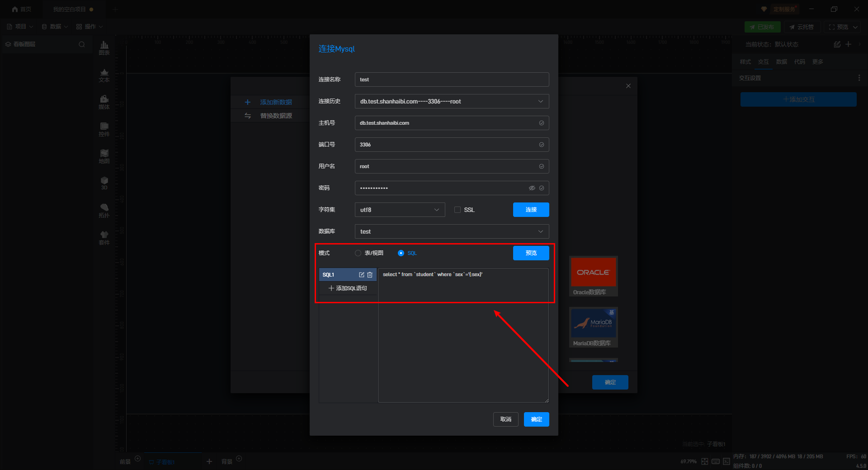Edit current state pencil icon
Viewport: 868px width, 470px height.
[837, 44]
